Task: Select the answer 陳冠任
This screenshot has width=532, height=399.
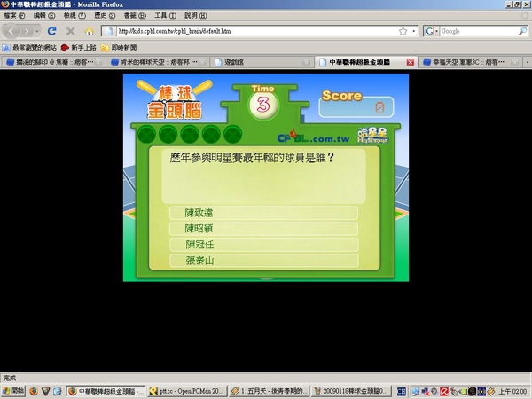Action: click(x=263, y=245)
